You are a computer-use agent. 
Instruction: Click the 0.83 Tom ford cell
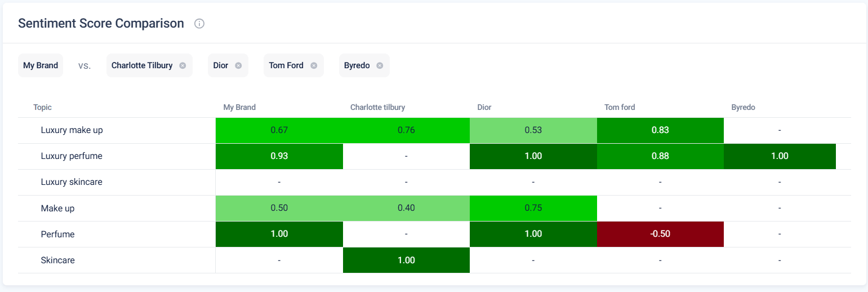(x=660, y=130)
